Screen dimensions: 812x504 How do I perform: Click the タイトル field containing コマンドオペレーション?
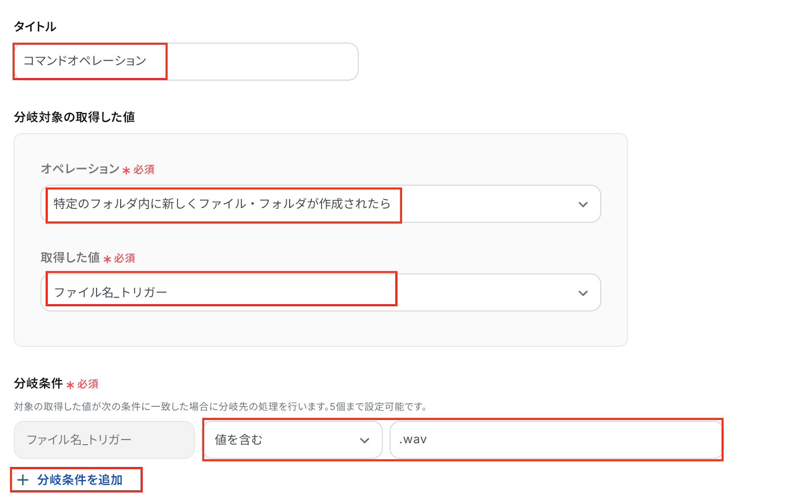(186, 61)
